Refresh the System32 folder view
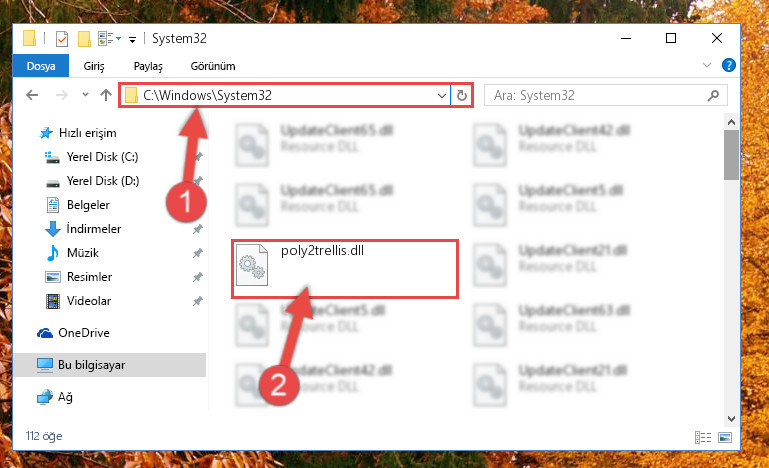 click(x=461, y=95)
